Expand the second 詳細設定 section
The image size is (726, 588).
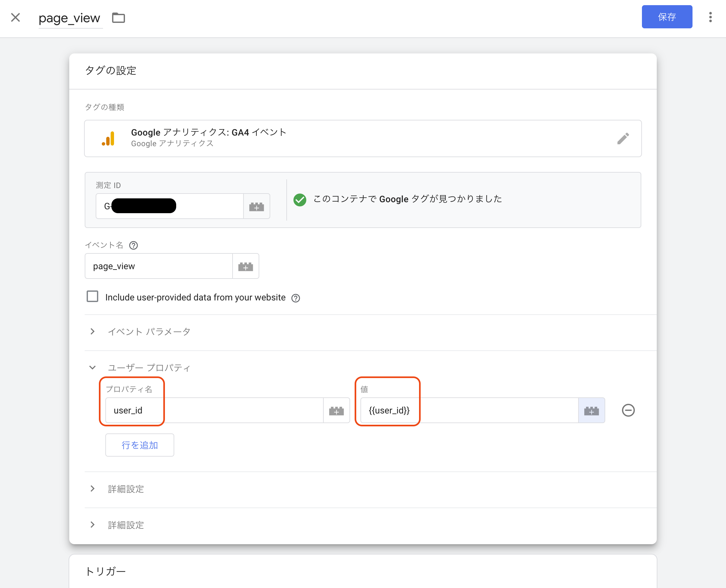(x=92, y=525)
